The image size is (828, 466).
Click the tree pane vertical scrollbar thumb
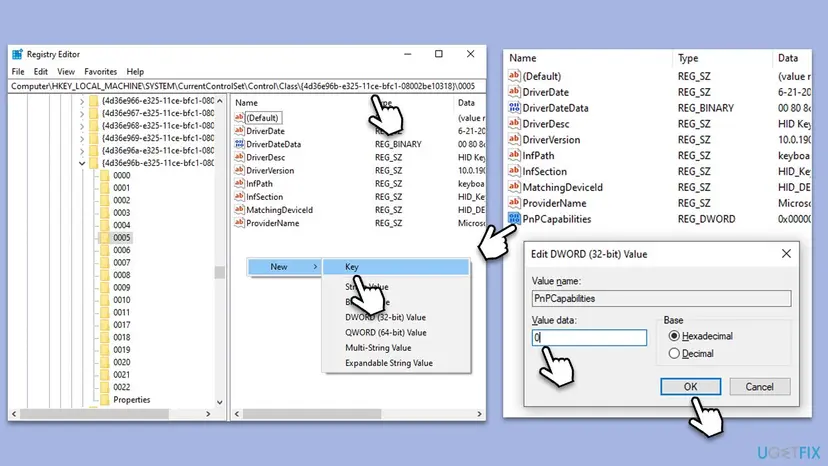pos(220,272)
